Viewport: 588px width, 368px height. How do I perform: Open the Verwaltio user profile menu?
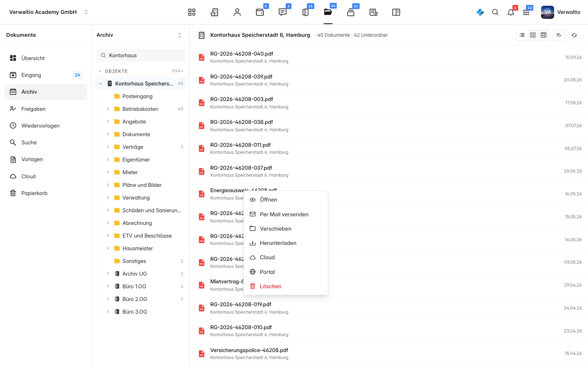click(561, 12)
